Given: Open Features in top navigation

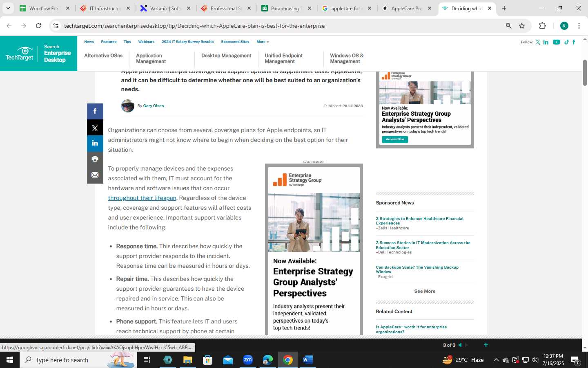Looking at the screenshot, I should pyautogui.click(x=109, y=42).
